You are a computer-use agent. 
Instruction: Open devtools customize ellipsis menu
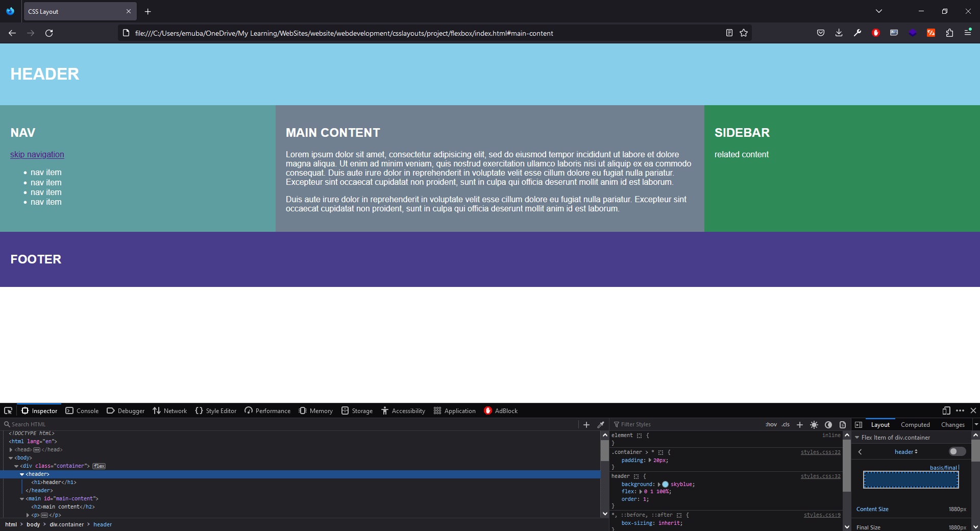click(960, 411)
